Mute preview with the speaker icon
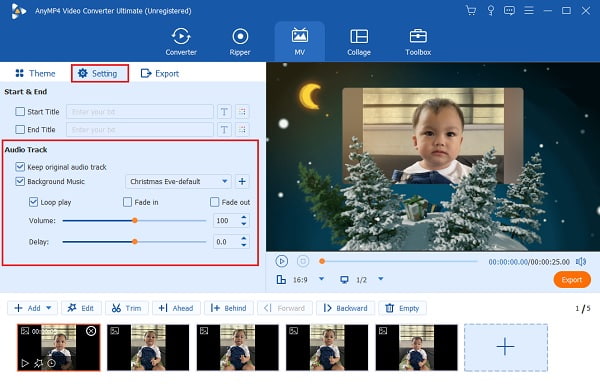Image resolution: width=600 pixels, height=390 pixels. click(581, 262)
